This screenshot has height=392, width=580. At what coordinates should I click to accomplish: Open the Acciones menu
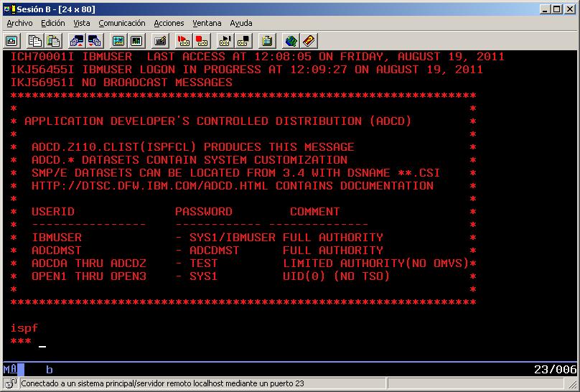(x=169, y=23)
